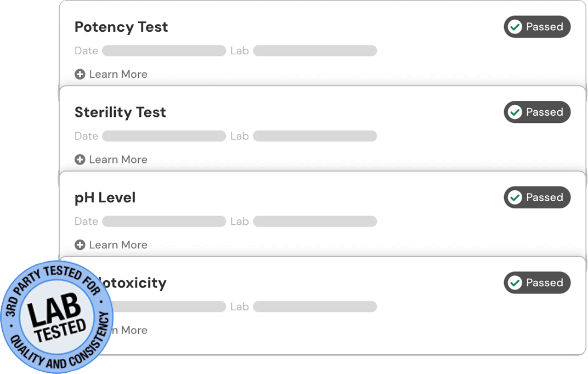Select the Cytotoxicity lab field
The width and height of the screenshot is (588, 374).
click(315, 307)
